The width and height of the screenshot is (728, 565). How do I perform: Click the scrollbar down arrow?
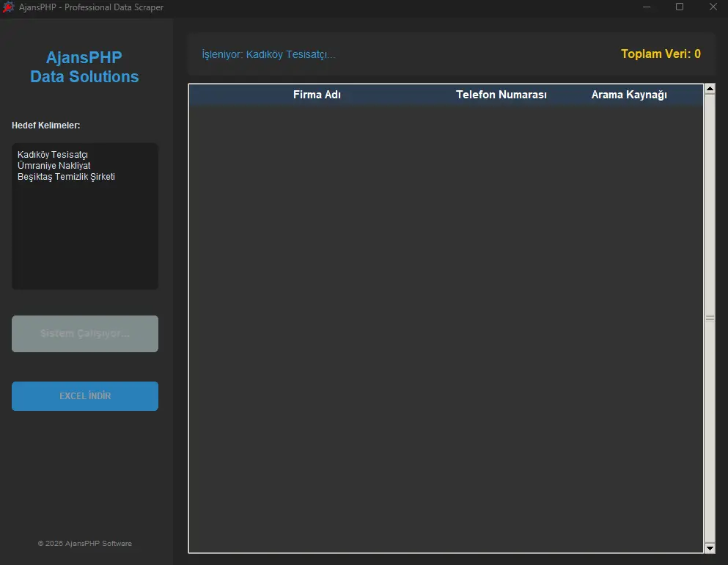point(709,548)
